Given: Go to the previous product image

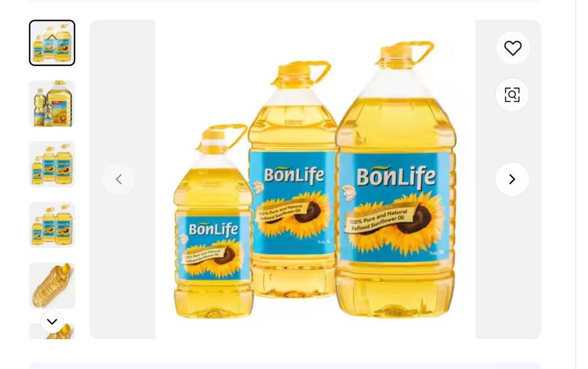Looking at the screenshot, I should pyautogui.click(x=119, y=179).
